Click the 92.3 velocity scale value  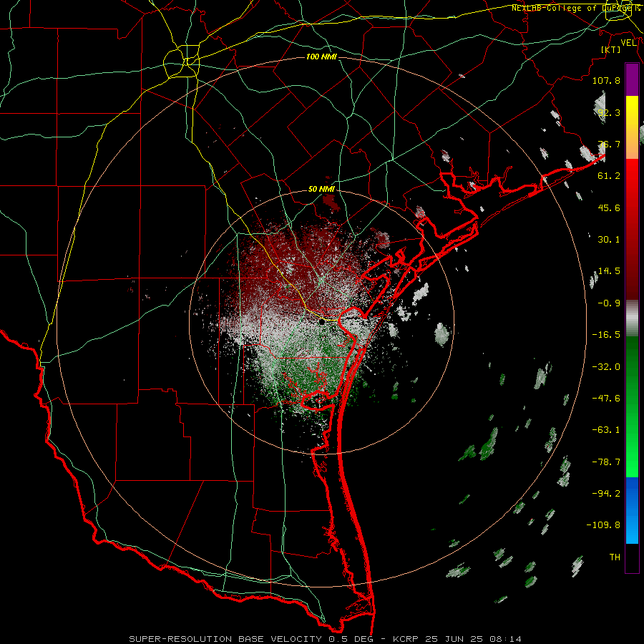tap(609, 112)
